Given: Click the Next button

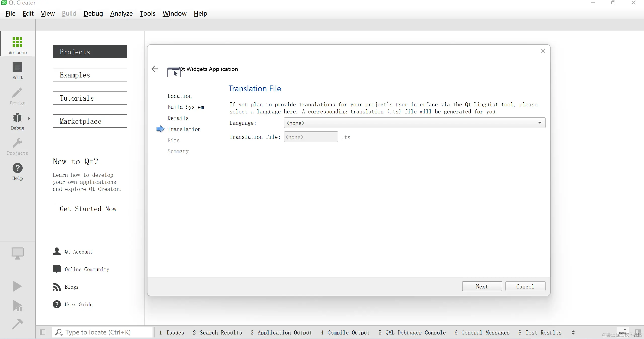Looking at the screenshot, I should tap(482, 286).
